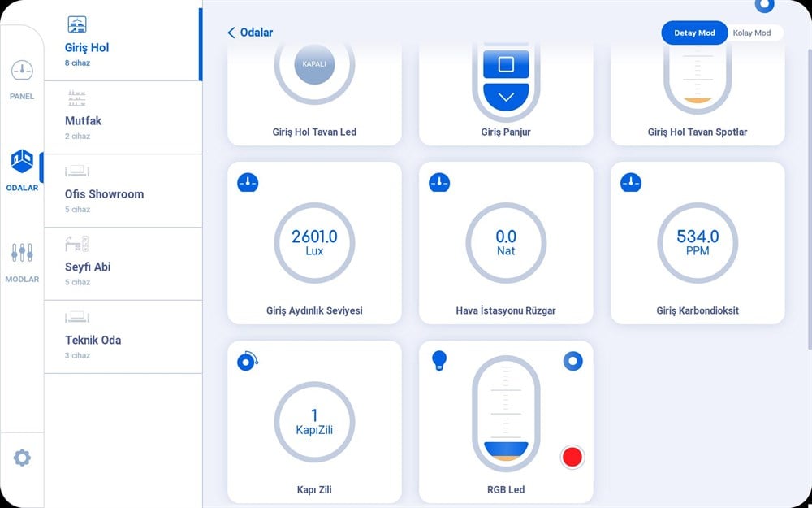The height and width of the screenshot is (508, 812).
Task: Select Detay Mod button
Action: click(694, 33)
